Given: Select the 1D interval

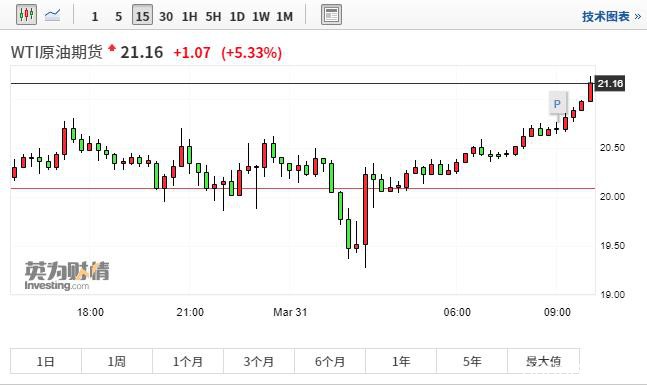Looking at the screenshot, I should pos(237,17).
